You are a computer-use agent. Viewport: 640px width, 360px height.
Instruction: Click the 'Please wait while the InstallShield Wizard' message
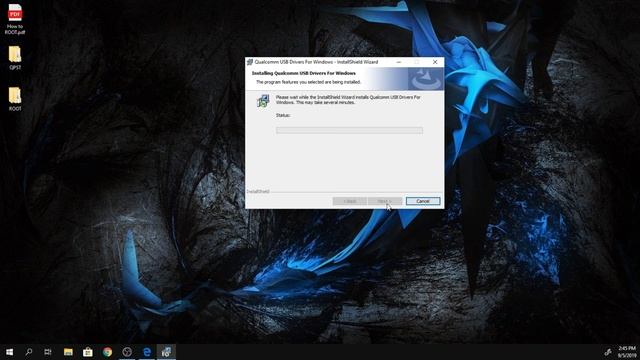pyautogui.click(x=348, y=100)
